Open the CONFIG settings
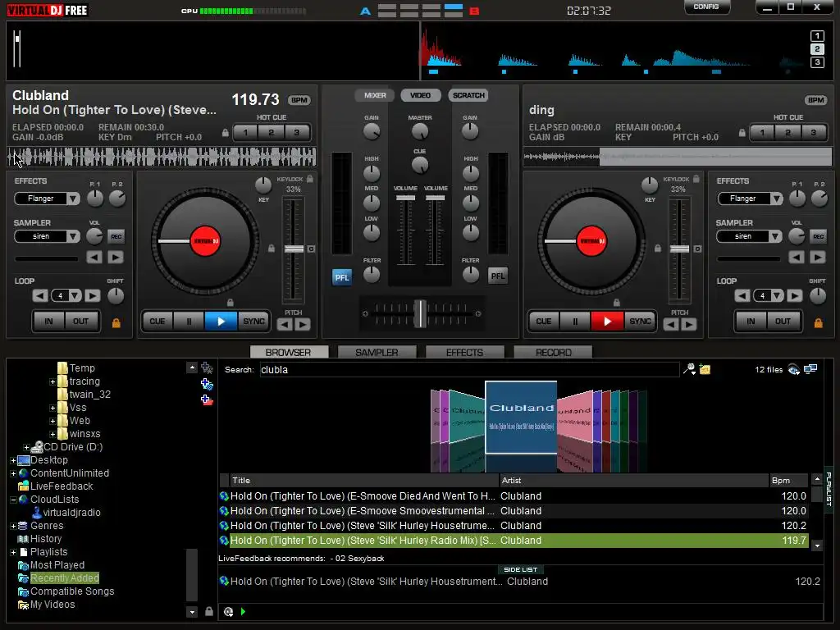The width and height of the screenshot is (840, 630). pyautogui.click(x=706, y=7)
